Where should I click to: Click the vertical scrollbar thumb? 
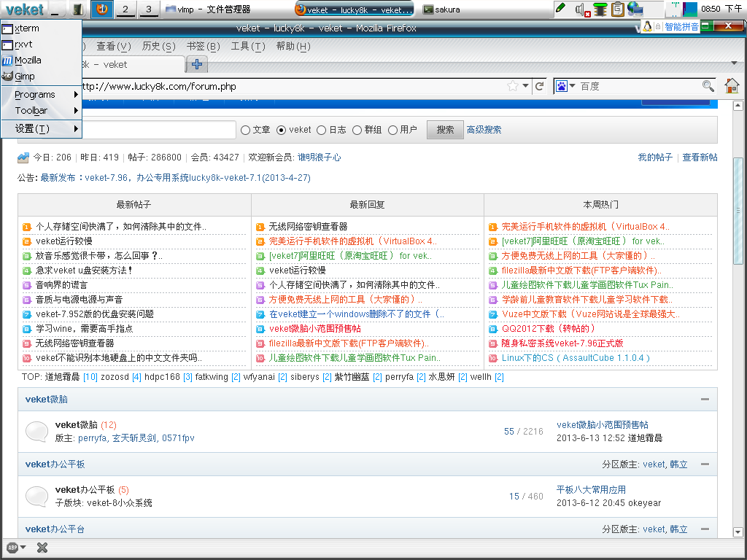coord(738,211)
